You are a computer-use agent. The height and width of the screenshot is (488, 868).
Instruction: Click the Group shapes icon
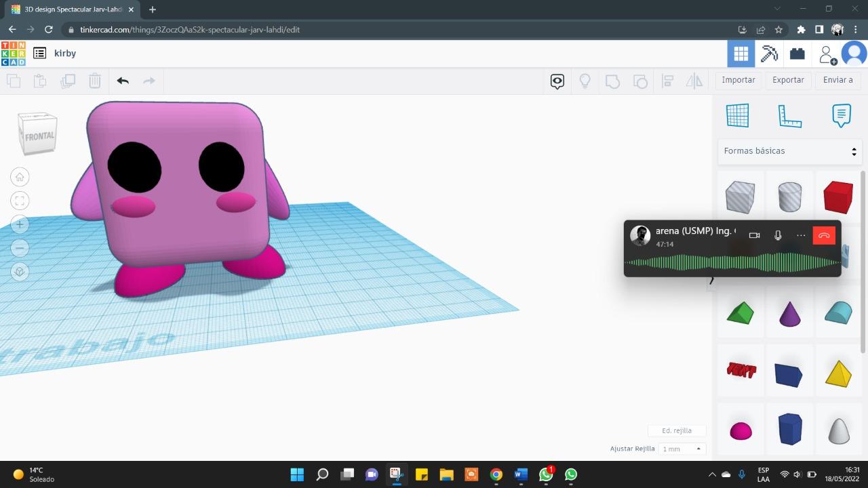tap(612, 81)
